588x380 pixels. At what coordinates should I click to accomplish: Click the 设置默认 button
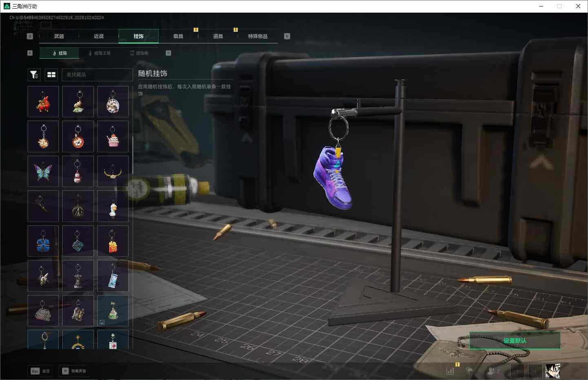pos(515,340)
